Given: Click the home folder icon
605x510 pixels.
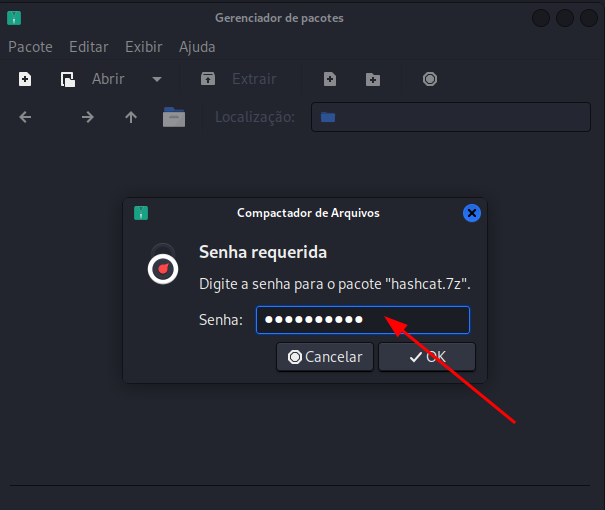Looking at the screenshot, I should coord(174,117).
